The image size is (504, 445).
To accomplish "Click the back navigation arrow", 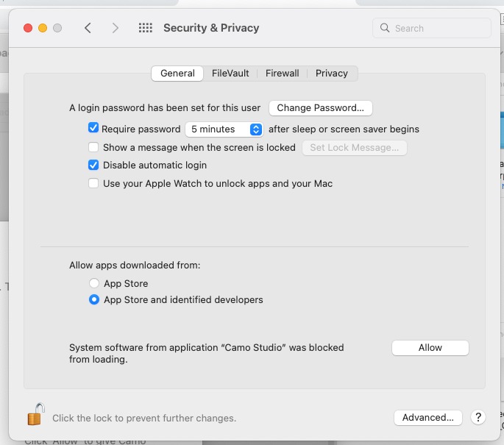I will 88,28.
